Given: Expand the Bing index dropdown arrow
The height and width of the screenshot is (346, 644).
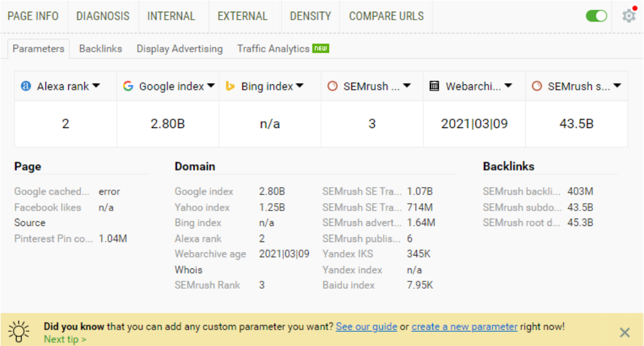Looking at the screenshot, I should point(300,86).
